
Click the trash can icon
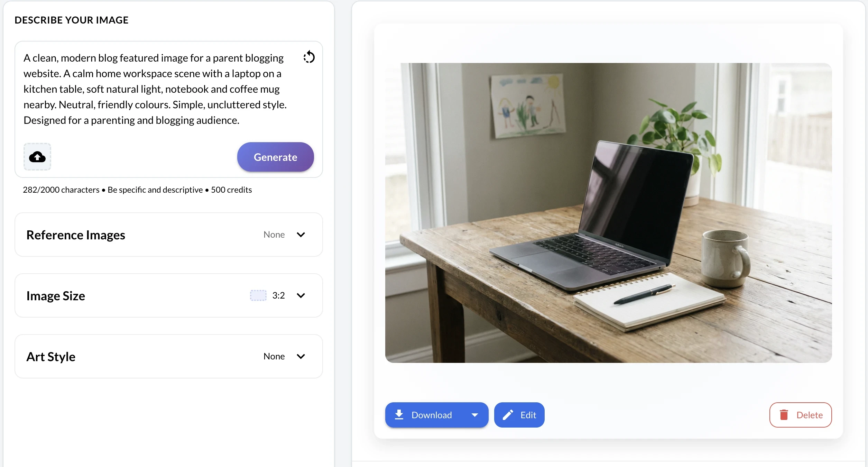[784, 415]
